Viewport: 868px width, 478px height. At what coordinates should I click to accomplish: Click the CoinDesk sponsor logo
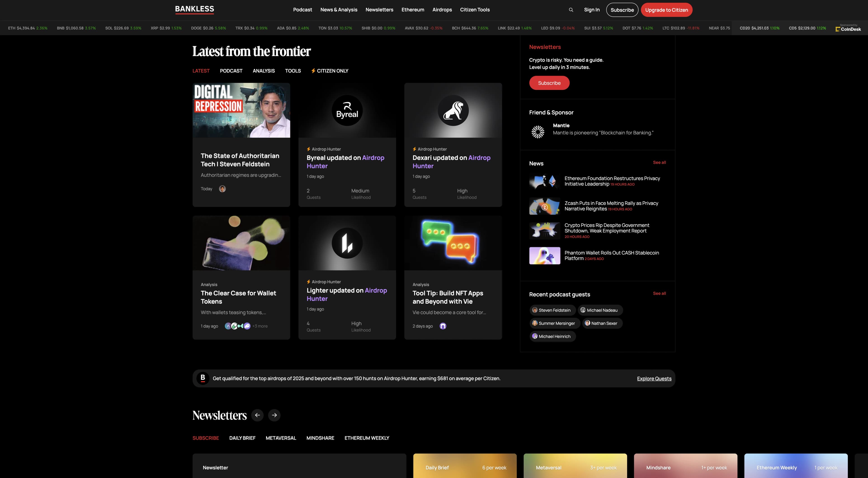coord(848,29)
